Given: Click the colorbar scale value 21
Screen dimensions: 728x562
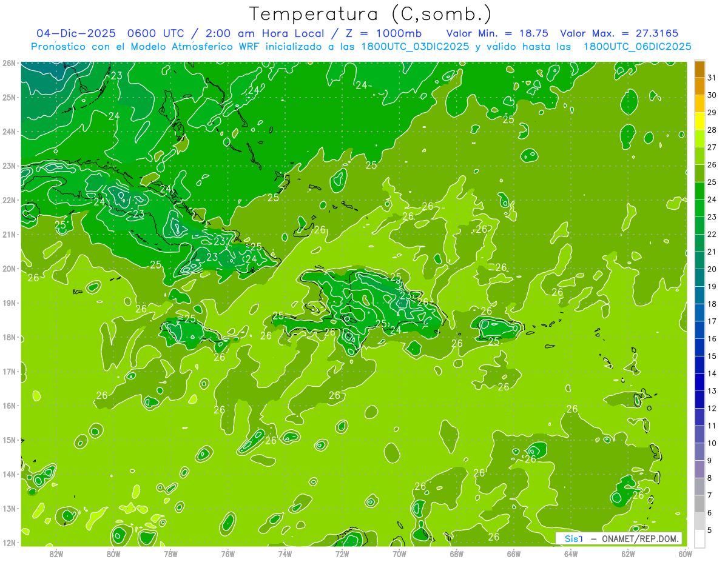Looking at the screenshot, I should pyautogui.click(x=712, y=252).
